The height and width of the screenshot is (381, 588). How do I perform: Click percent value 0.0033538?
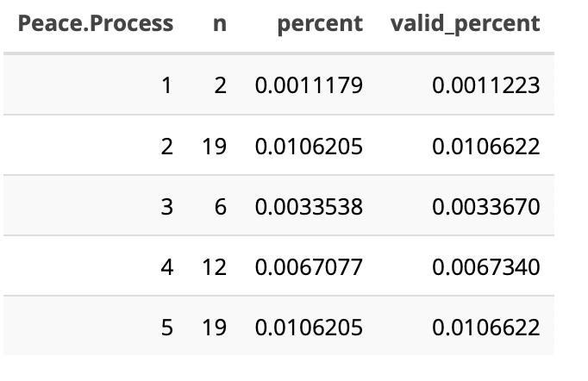tap(309, 207)
